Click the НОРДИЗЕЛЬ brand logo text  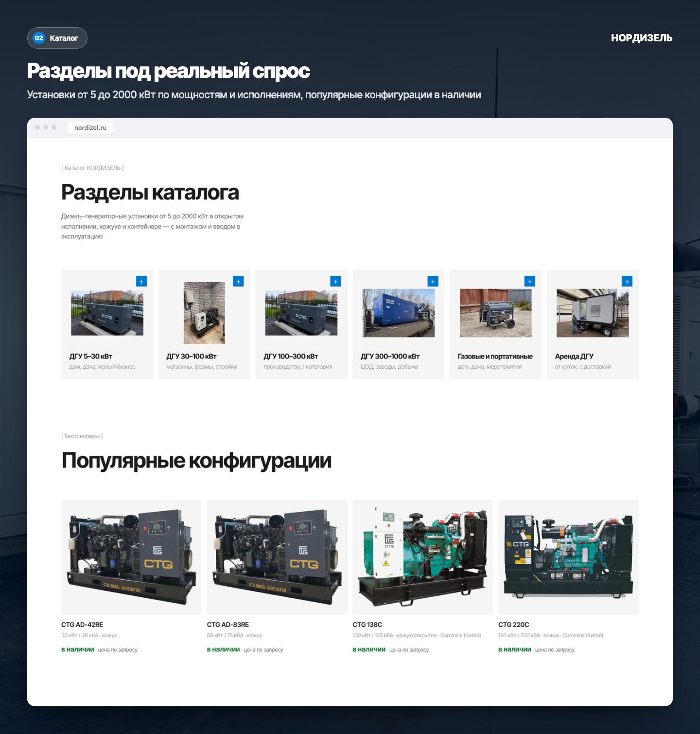coord(642,38)
